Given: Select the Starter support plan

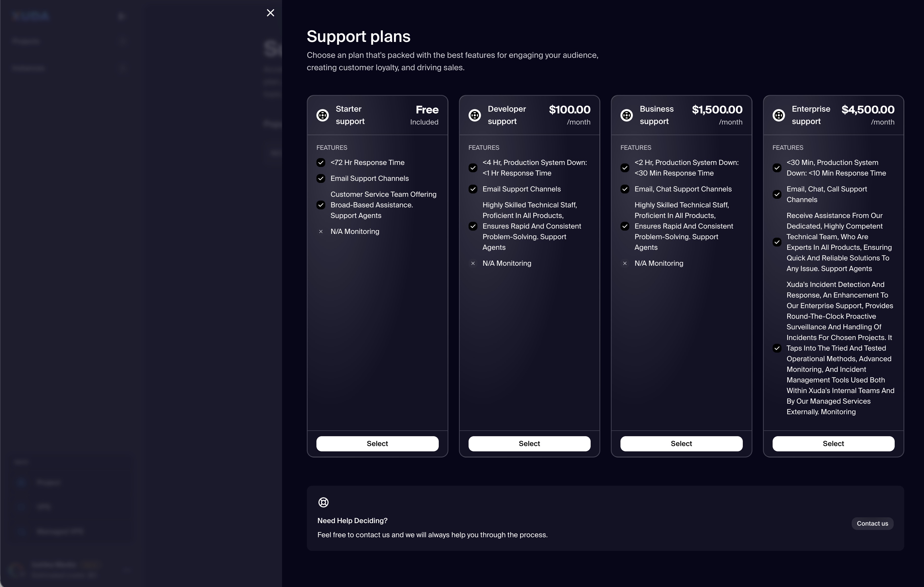Looking at the screenshot, I should [377, 444].
